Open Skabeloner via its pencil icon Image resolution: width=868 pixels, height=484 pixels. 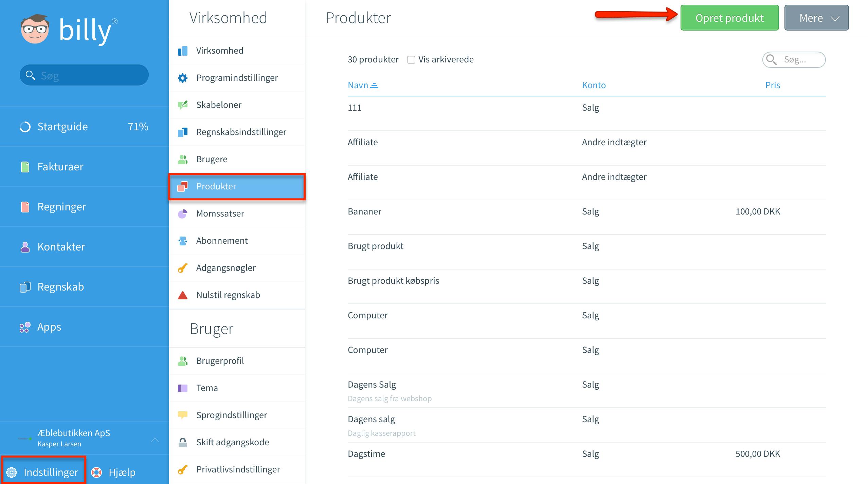183,105
